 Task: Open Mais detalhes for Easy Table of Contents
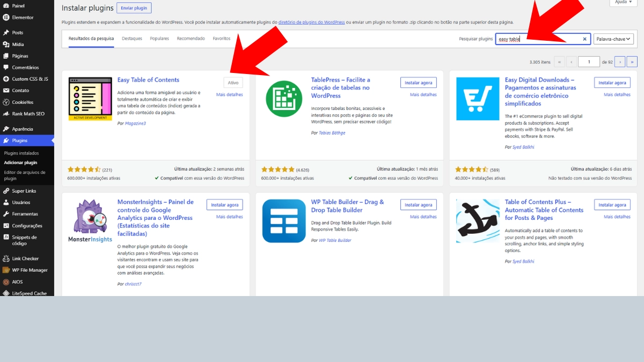pos(230,95)
